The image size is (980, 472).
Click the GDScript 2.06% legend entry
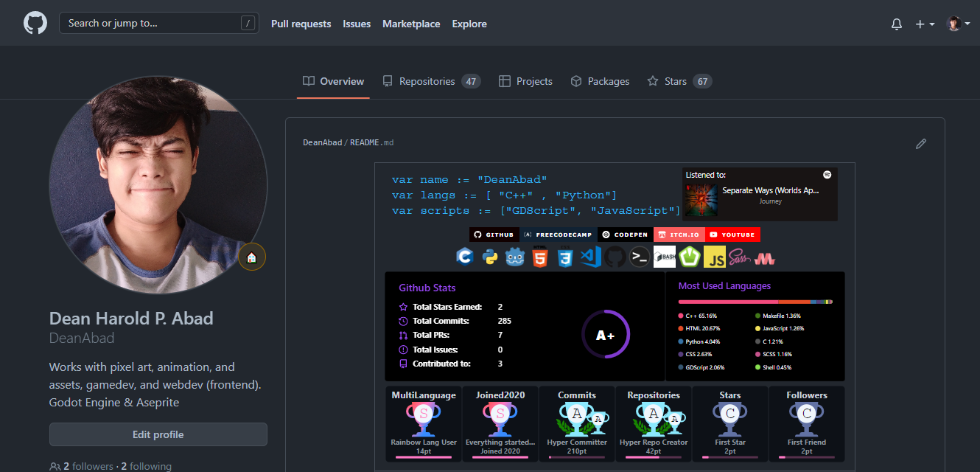[701, 367]
